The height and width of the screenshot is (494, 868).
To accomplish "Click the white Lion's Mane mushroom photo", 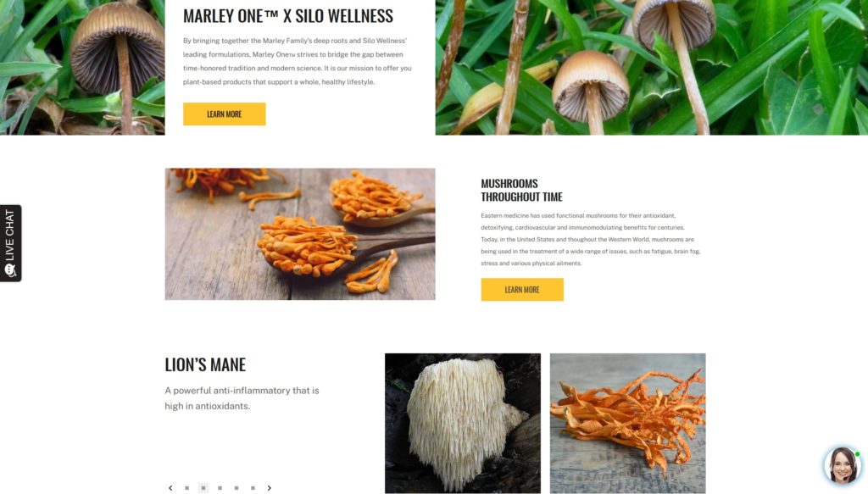I will point(463,423).
